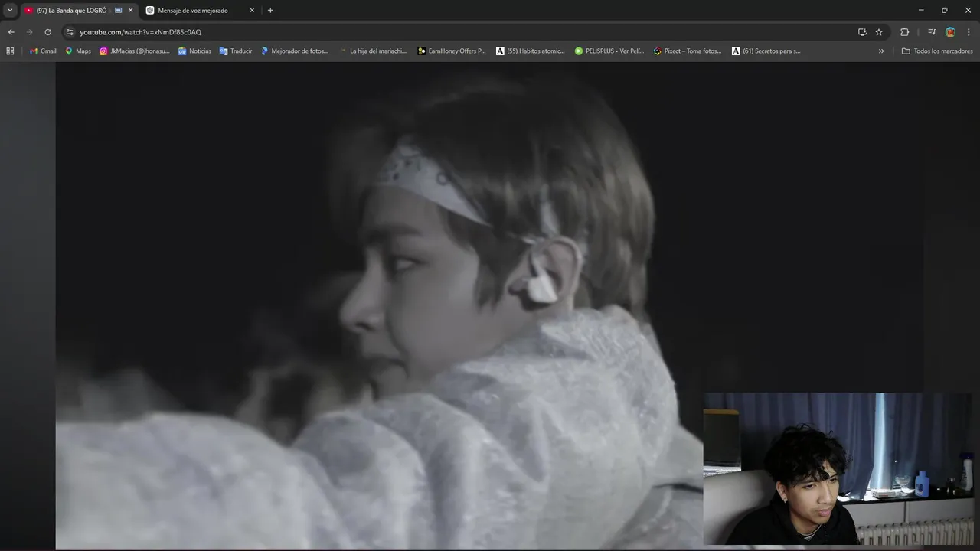980x551 pixels.
Task: Open a new tab with plus button
Action: [x=270, y=11]
